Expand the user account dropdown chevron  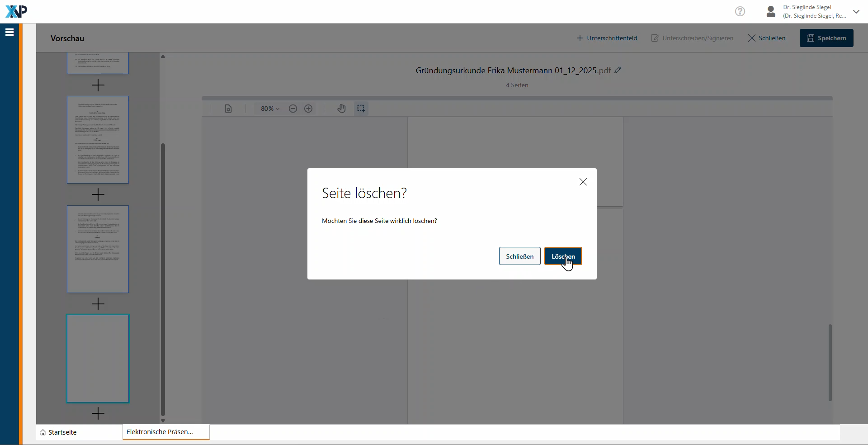click(x=856, y=12)
